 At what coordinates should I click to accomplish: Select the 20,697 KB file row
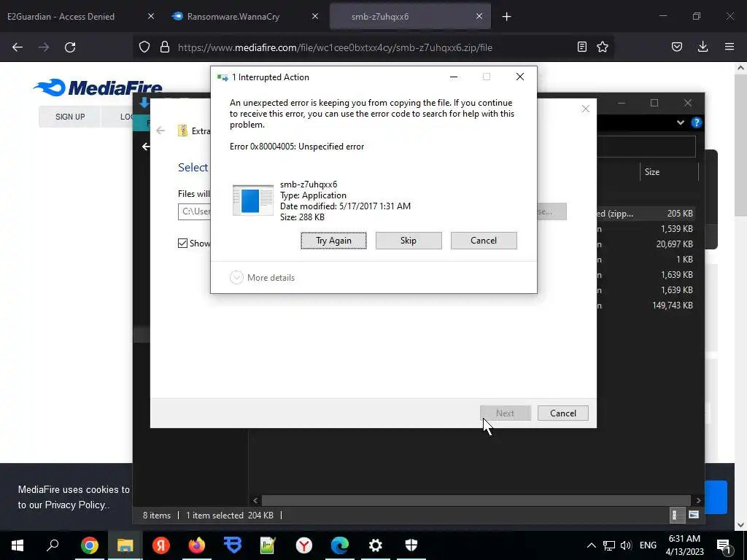click(x=646, y=244)
